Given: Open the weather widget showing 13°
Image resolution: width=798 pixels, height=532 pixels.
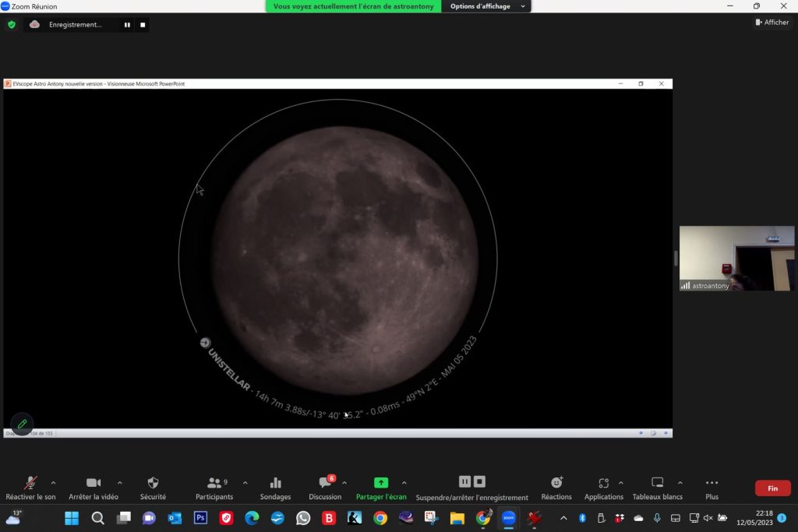Looking at the screenshot, I should click(x=14, y=518).
